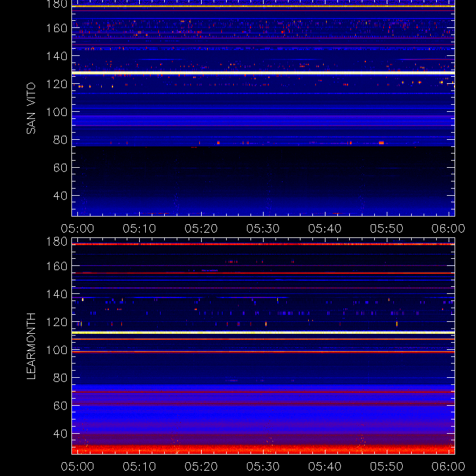Click 05:50 time label under LEARMONTH plot
The height and width of the screenshot is (476, 476).
pyautogui.click(x=386, y=466)
